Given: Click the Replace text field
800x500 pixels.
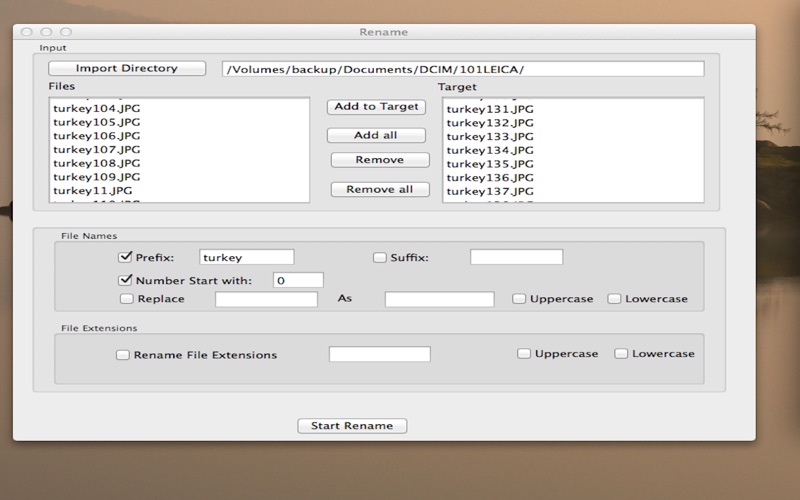Looking at the screenshot, I should coord(266,299).
